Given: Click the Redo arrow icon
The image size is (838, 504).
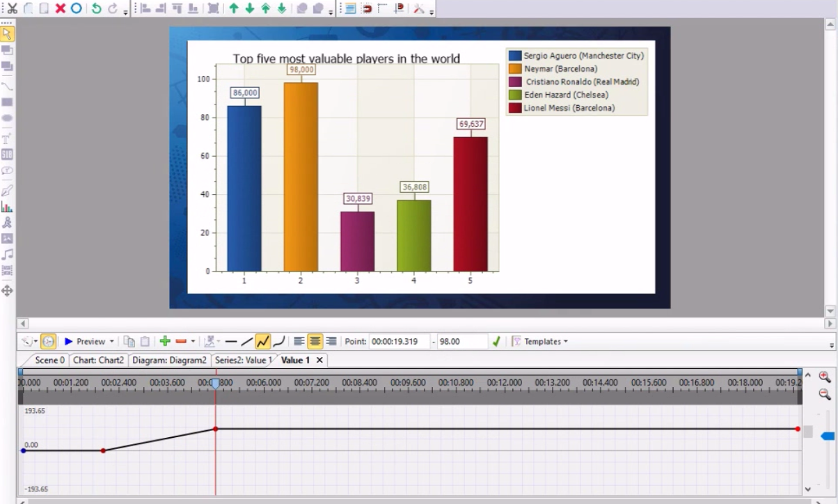Looking at the screenshot, I should [113, 8].
